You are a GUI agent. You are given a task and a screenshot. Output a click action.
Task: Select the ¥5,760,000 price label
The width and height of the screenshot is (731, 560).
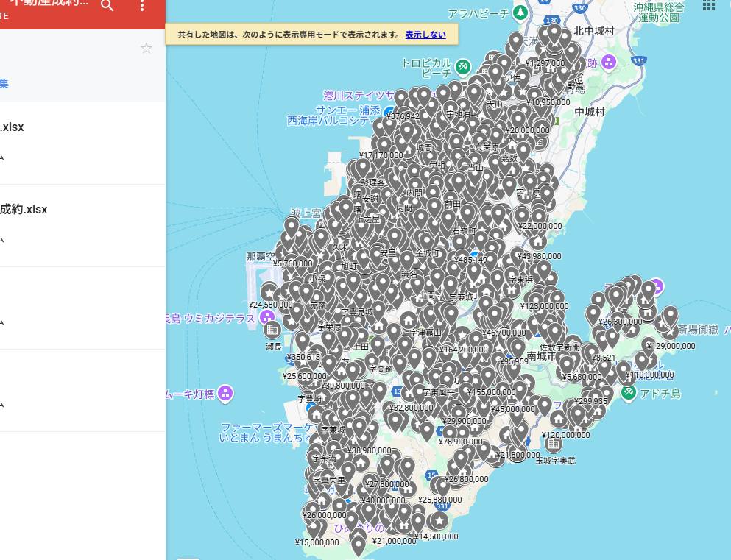[x=293, y=263]
